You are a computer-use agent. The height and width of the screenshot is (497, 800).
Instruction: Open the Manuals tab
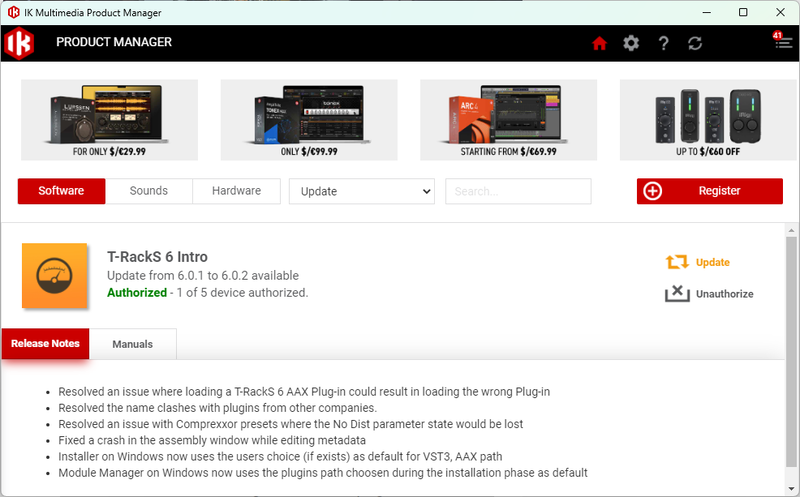[133, 344]
